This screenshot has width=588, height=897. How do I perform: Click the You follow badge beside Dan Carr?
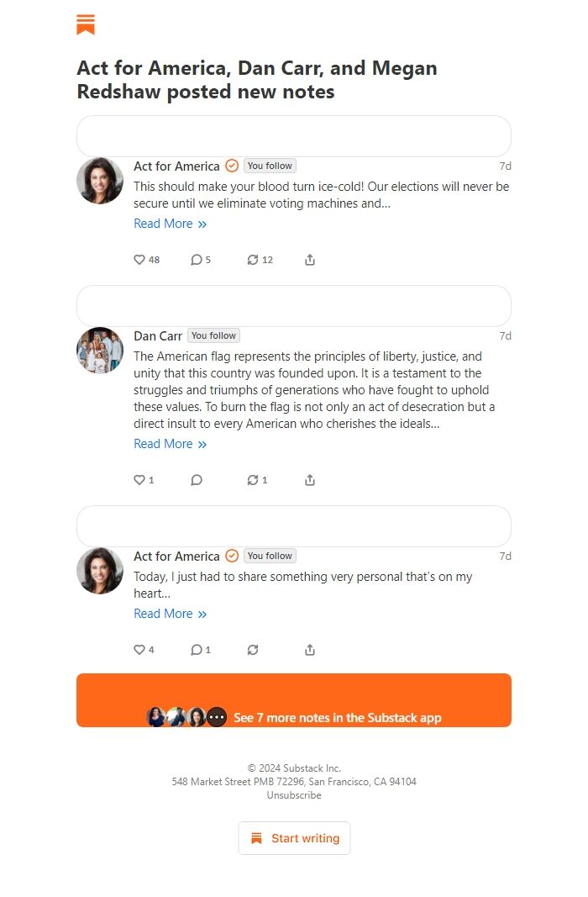pos(213,335)
